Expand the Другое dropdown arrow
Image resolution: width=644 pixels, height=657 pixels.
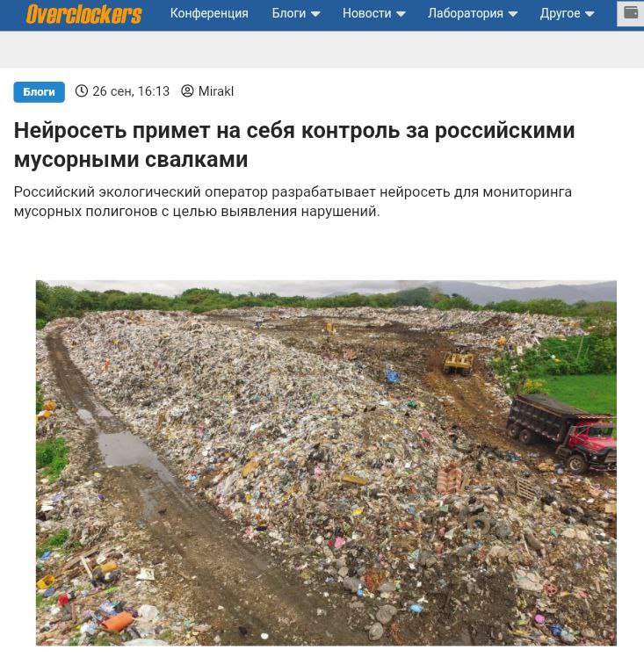point(590,14)
